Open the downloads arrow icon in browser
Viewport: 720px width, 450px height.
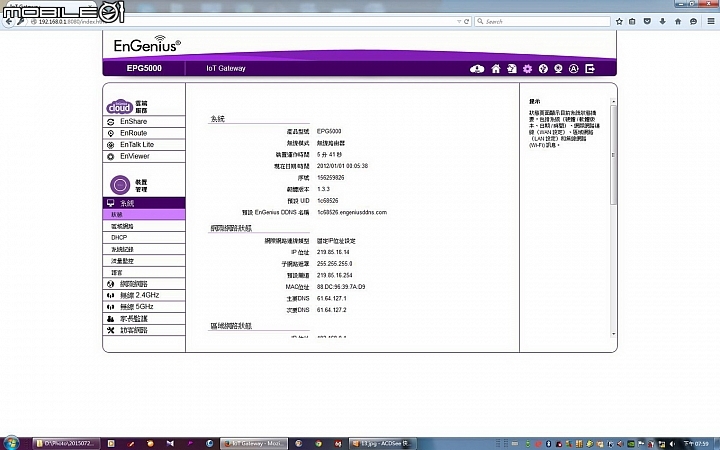click(x=663, y=22)
